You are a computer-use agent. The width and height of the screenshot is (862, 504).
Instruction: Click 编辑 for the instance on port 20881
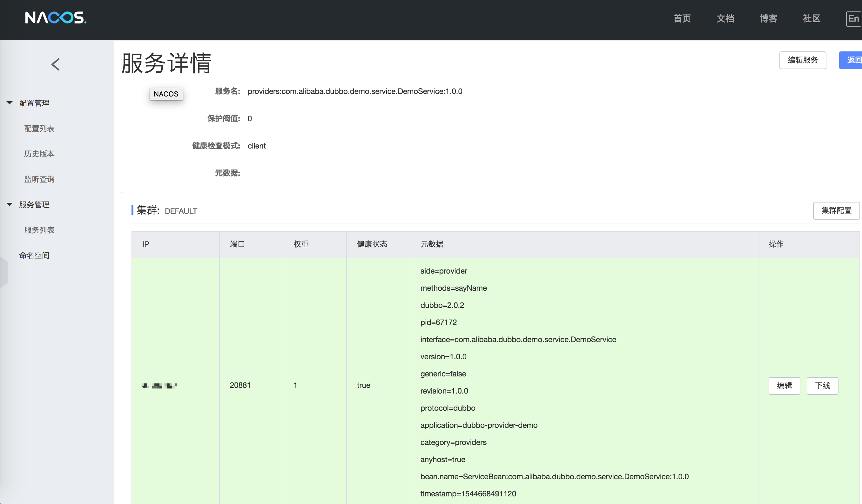(785, 386)
